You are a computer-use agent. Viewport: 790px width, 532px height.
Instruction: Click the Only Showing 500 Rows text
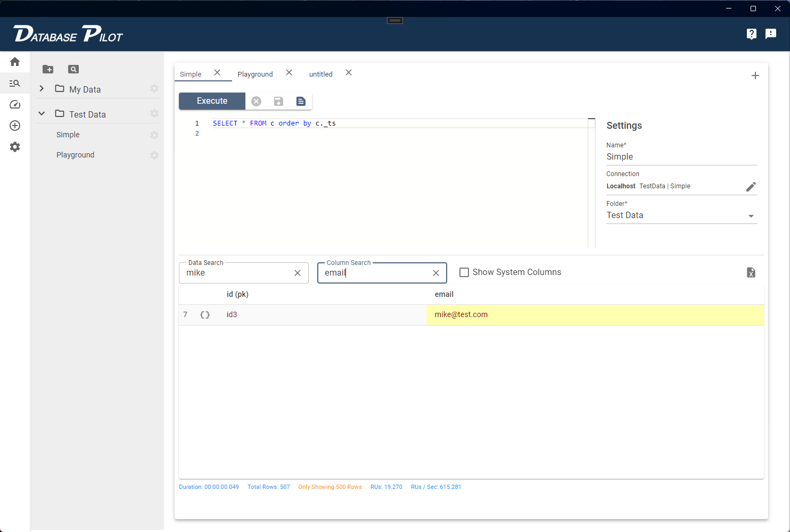pos(330,487)
